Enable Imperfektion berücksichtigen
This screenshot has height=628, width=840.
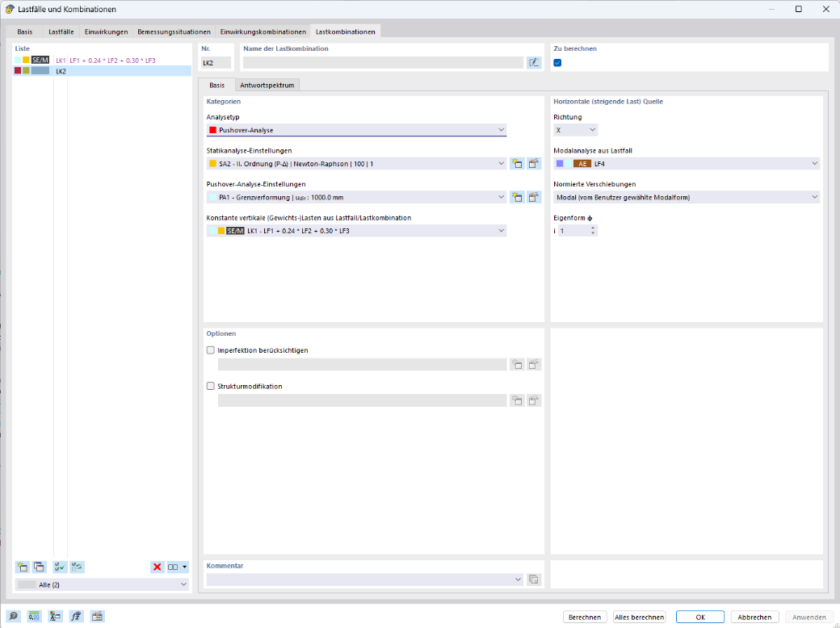(x=211, y=350)
